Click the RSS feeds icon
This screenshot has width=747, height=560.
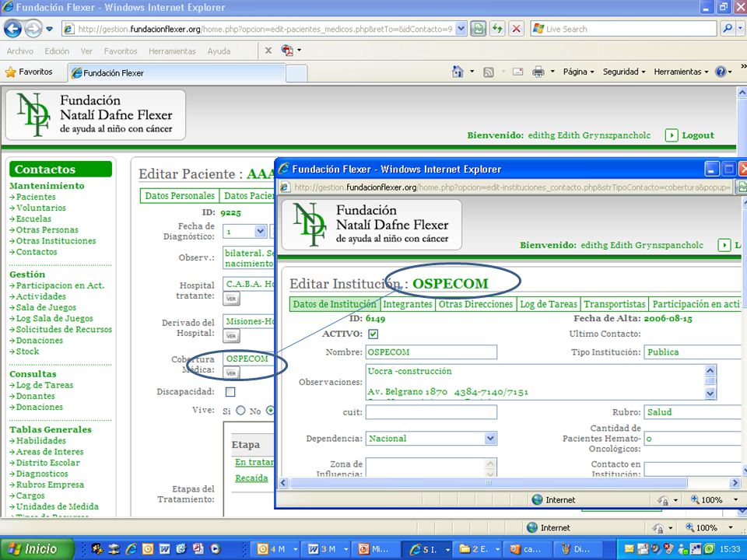pyautogui.click(x=489, y=72)
